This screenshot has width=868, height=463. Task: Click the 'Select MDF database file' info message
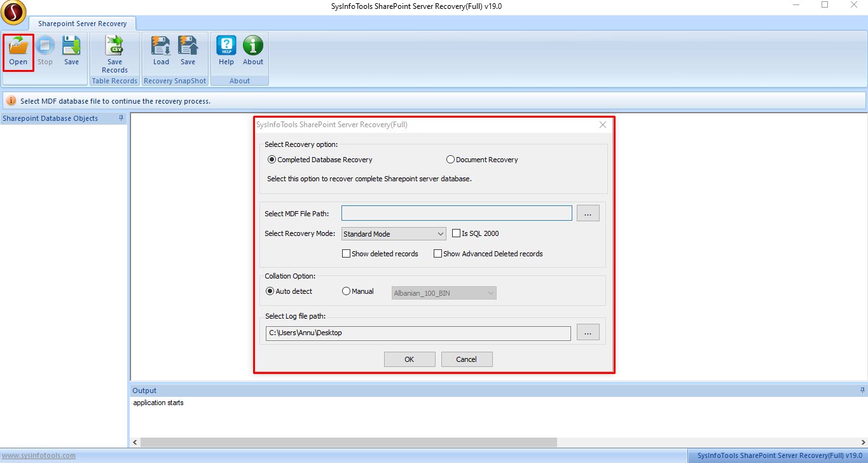[x=115, y=101]
